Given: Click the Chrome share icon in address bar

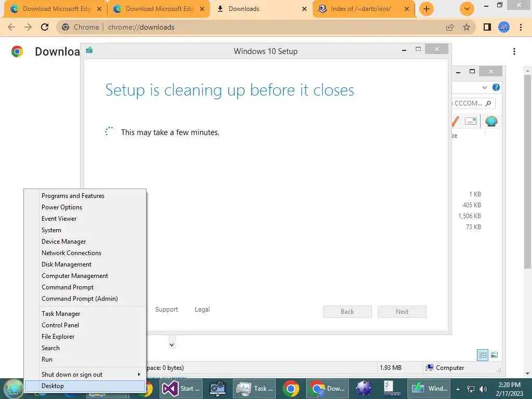Looking at the screenshot, I should 450,27.
